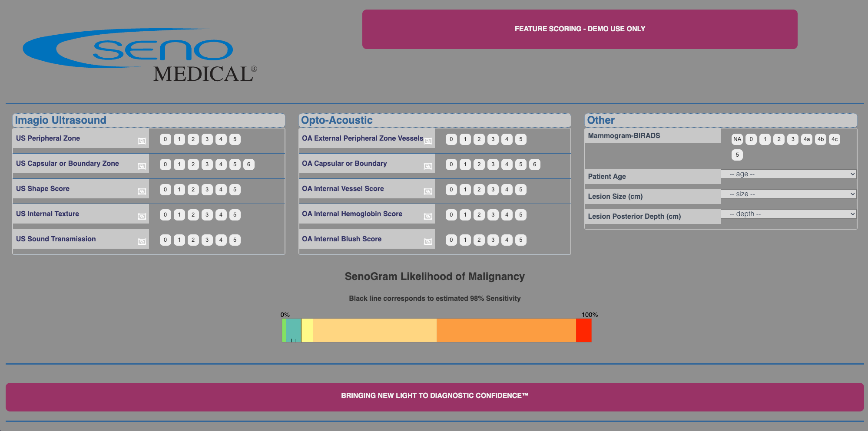Click Bringing New Light to Diagnostic Confidence banner
This screenshot has height=431, width=868.
434,396
